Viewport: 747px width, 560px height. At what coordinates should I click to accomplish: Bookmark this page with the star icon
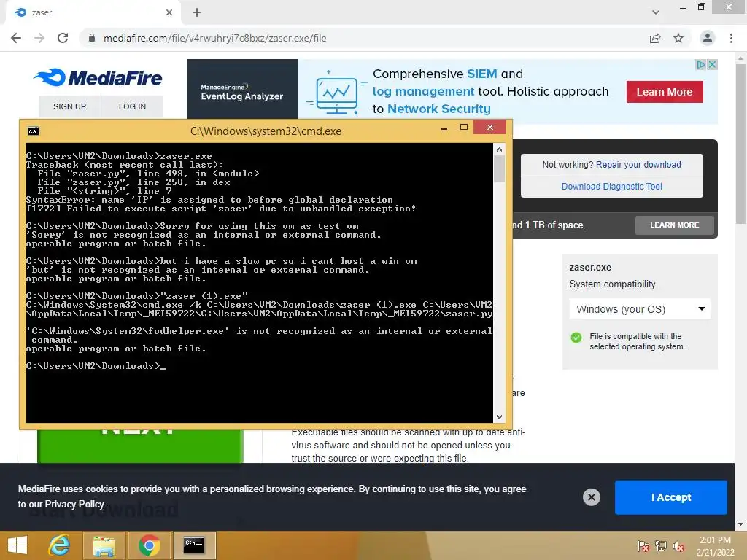pos(678,38)
